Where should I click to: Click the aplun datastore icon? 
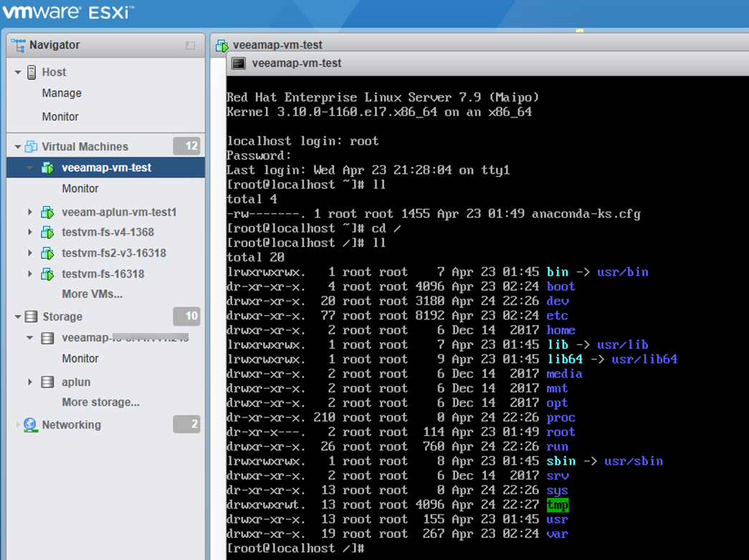point(47,382)
